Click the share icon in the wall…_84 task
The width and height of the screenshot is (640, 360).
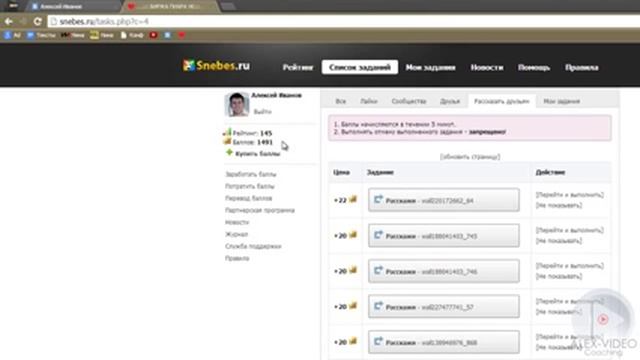378,199
